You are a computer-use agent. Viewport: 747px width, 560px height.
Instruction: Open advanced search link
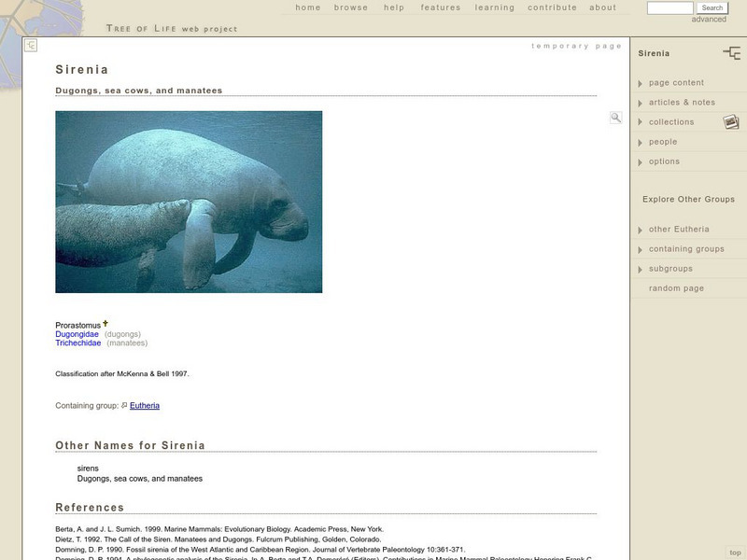click(x=709, y=20)
